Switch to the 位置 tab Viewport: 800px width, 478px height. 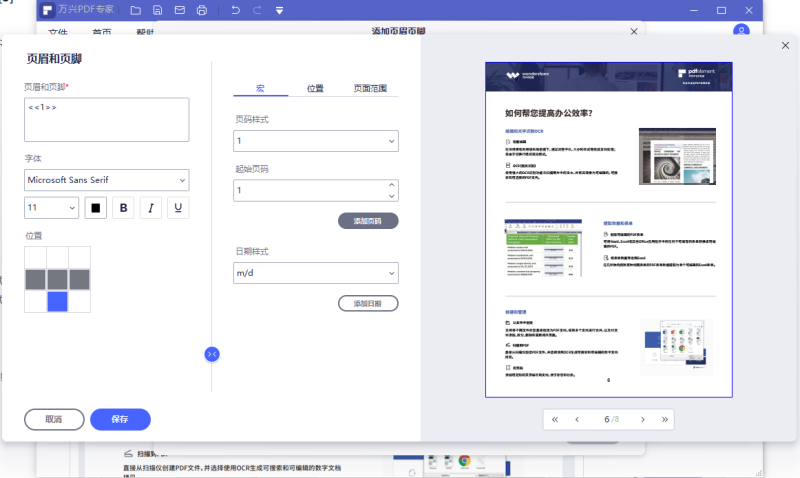(x=315, y=88)
